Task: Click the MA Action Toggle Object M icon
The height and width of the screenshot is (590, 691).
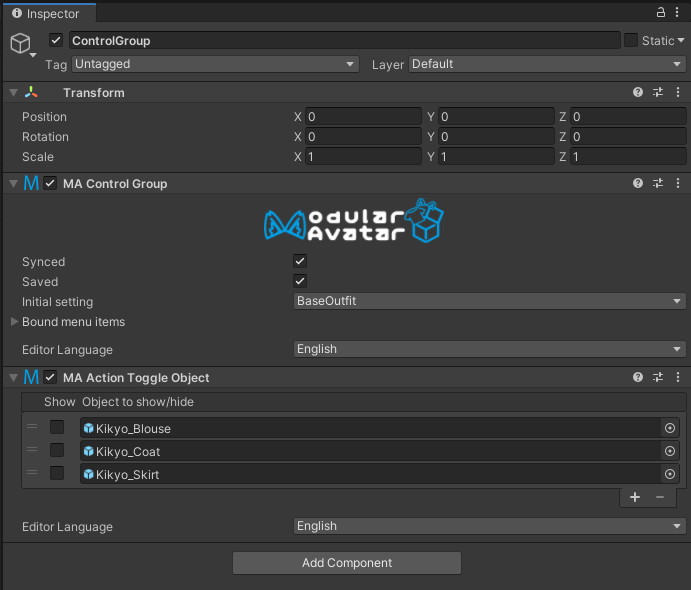Action: 31,377
